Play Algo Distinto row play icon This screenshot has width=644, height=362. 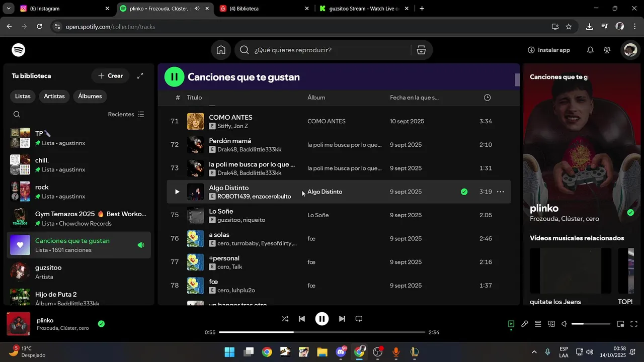point(177,192)
